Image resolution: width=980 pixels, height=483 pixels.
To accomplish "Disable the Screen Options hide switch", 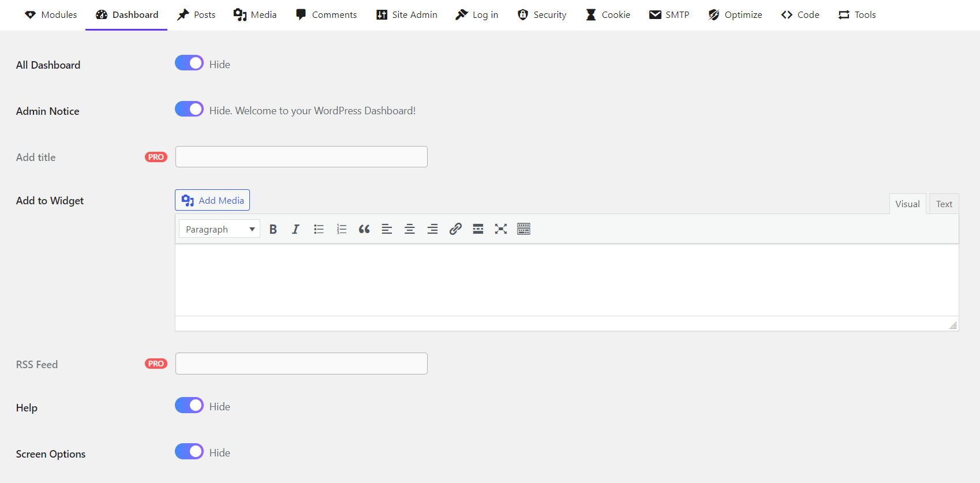I will click(x=189, y=451).
